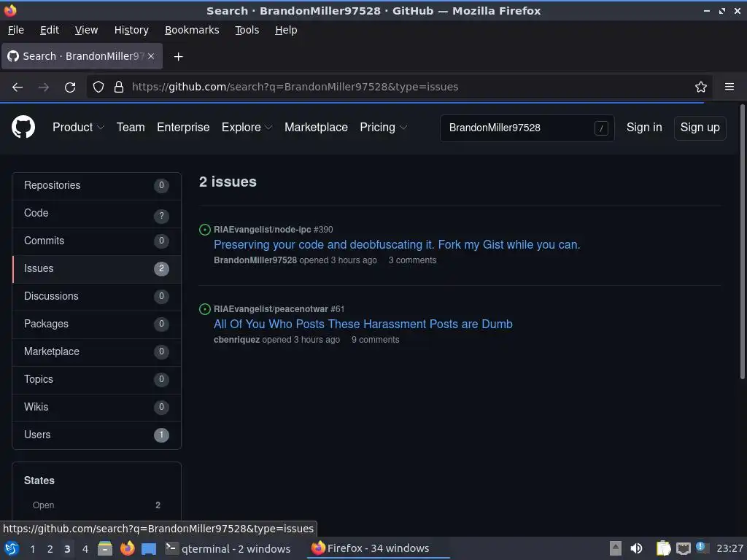
Task: Click the padlock site security icon
Action: point(119,87)
